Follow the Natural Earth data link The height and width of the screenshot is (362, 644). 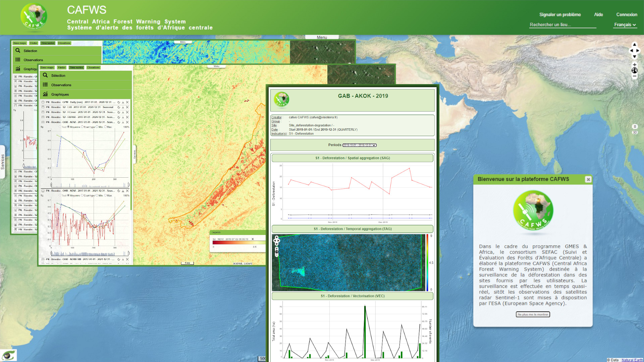click(x=632, y=360)
